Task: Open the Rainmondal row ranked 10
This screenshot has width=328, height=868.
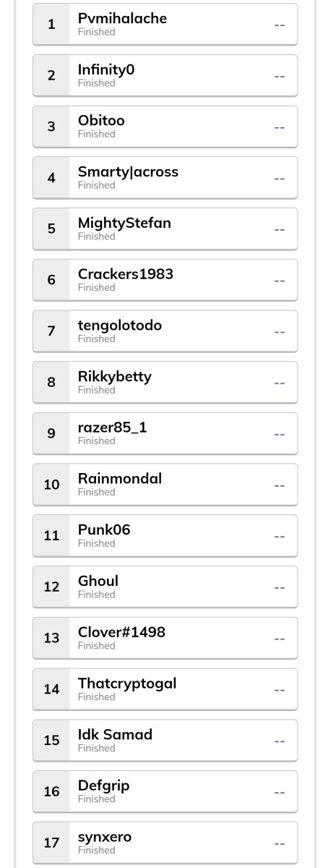Action: (165, 485)
